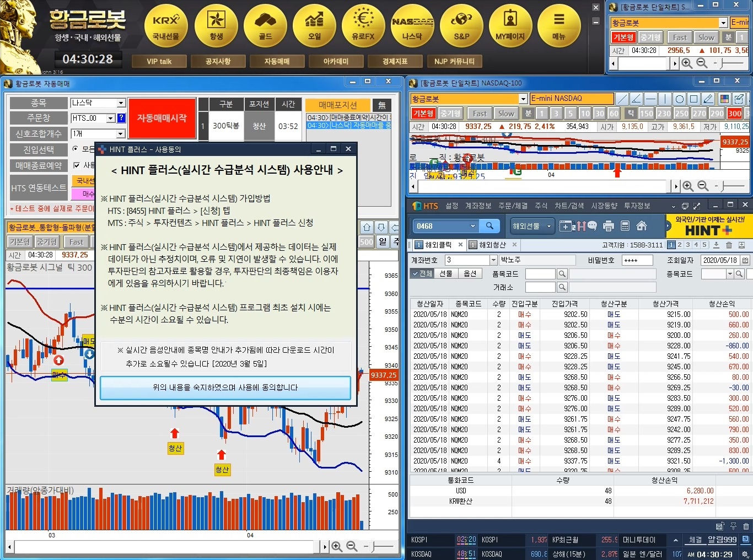Select the eraser tool in NASDAQ-100 chart
Screen dimensions: 753x560
(x=708, y=99)
